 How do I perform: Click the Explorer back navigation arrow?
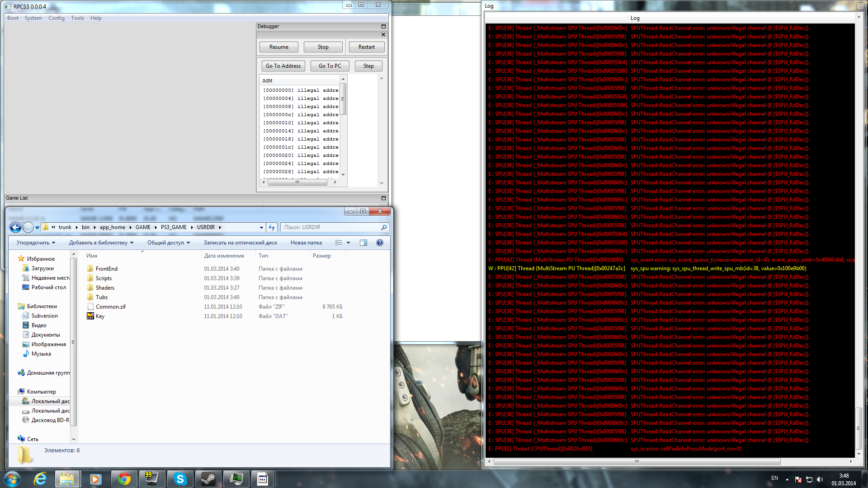(x=15, y=227)
